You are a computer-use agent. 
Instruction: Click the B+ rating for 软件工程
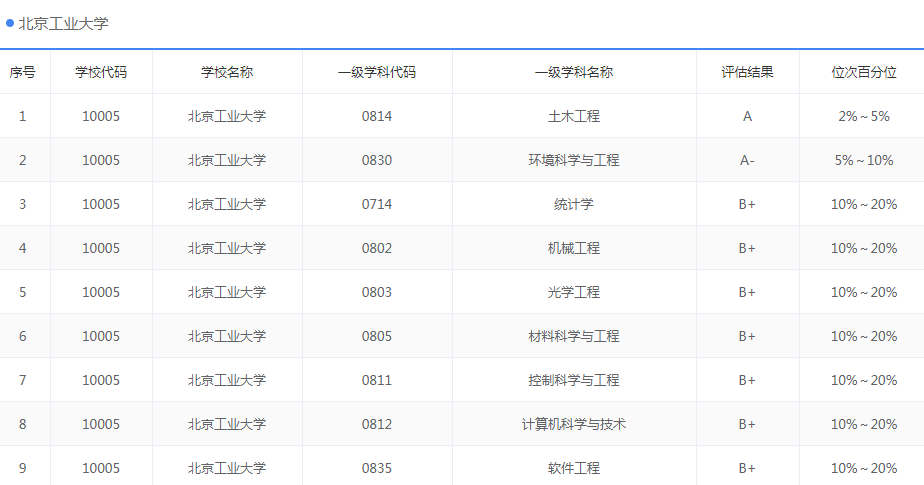(x=747, y=468)
